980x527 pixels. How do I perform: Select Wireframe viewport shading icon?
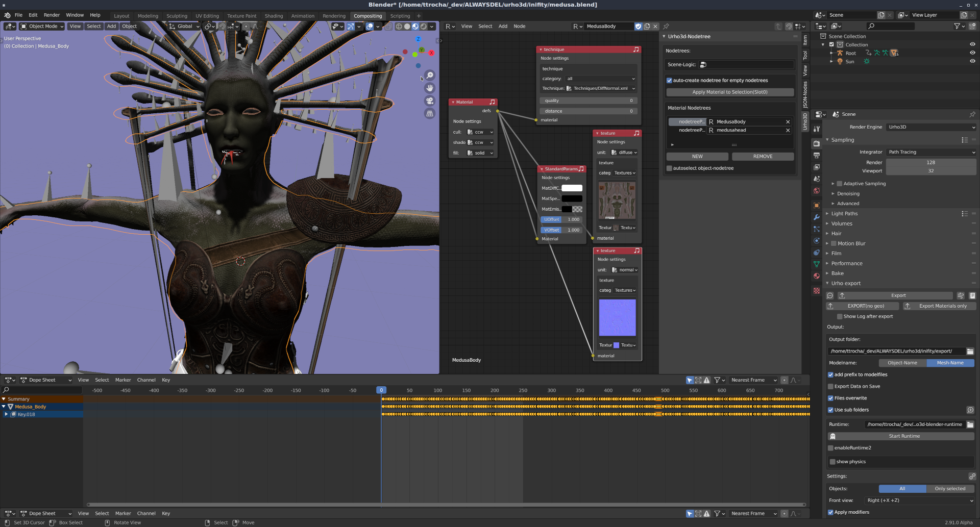[399, 27]
